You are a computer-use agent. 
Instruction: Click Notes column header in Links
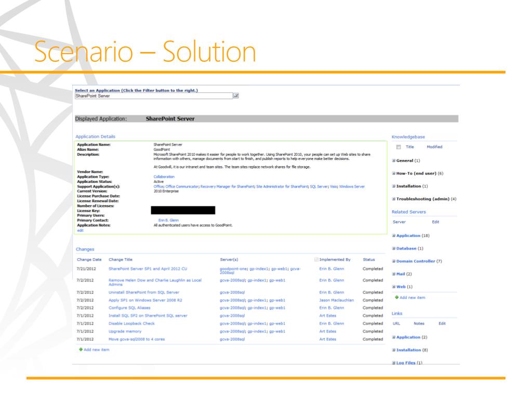point(419,324)
